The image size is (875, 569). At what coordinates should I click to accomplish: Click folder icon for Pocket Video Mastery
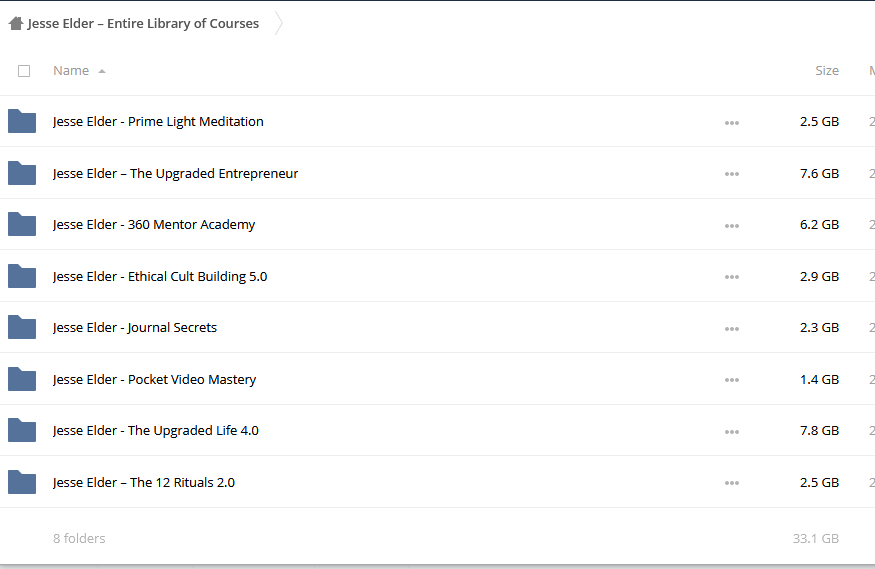tap(22, 379)
